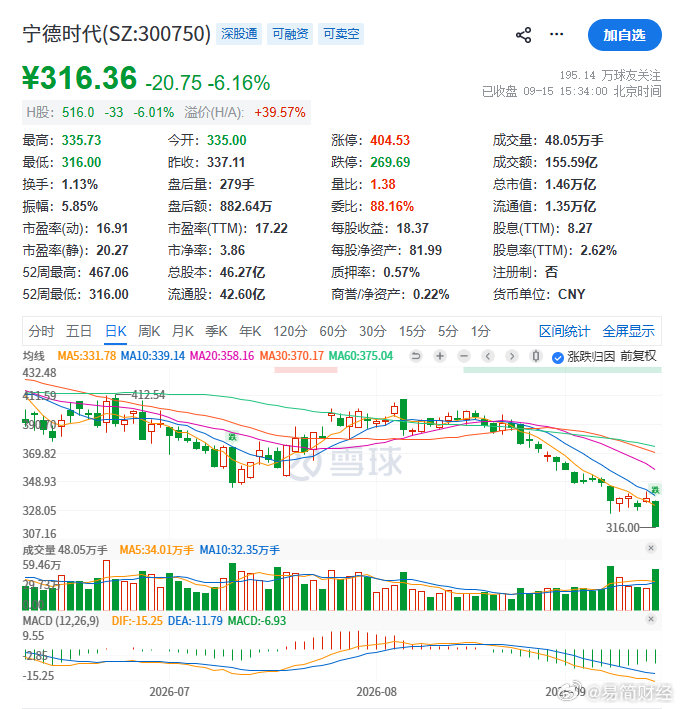This screenshot has height=709, width=680.
Task: Open the 前复权 adjustment dropdown
Action: tap(638, 356)
